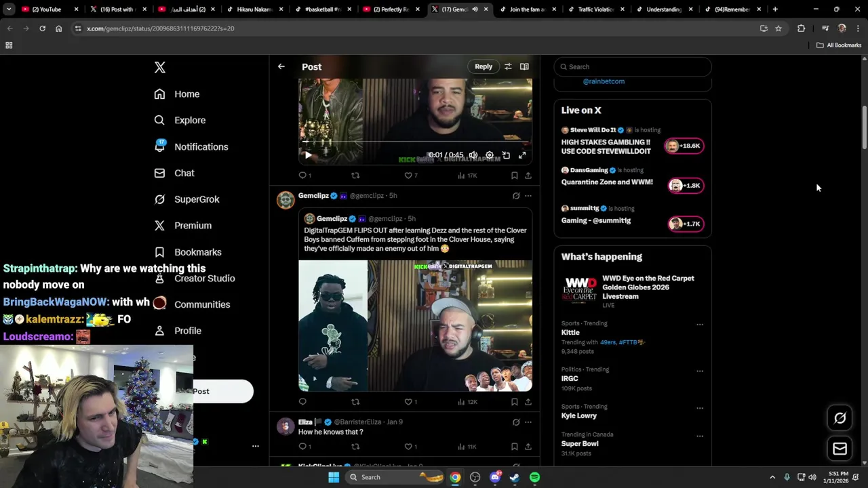The width and height of the screenshot is (868, 488).
Task: Open floating Grok button
Action: [840, 418]
